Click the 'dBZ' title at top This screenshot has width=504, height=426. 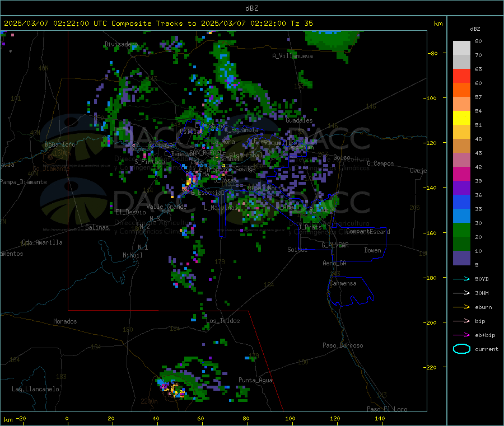point(251,8)
